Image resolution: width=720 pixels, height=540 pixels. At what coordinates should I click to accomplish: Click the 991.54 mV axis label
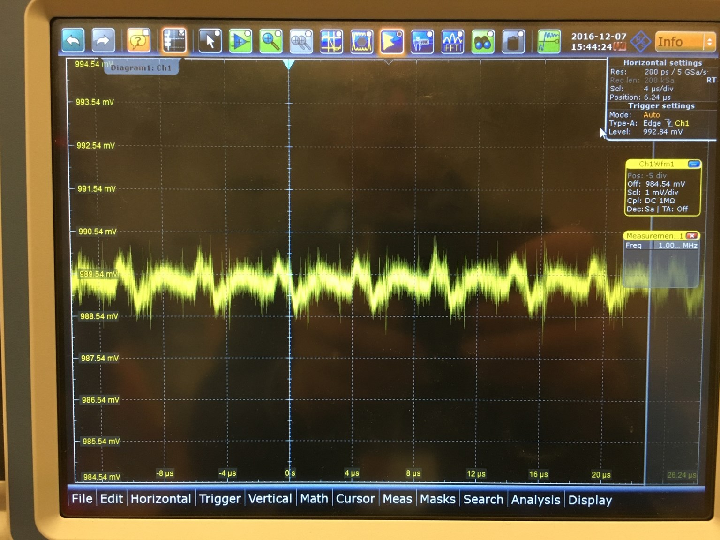[96, 189]
